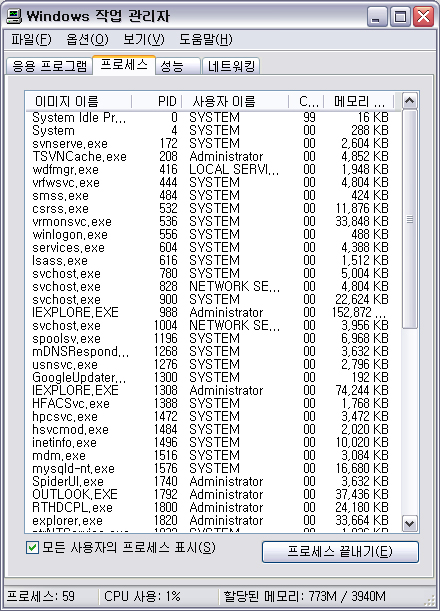Select the vrmonsvc.exe process
This screenshot has width=440, height=611.
click(212, 221)
